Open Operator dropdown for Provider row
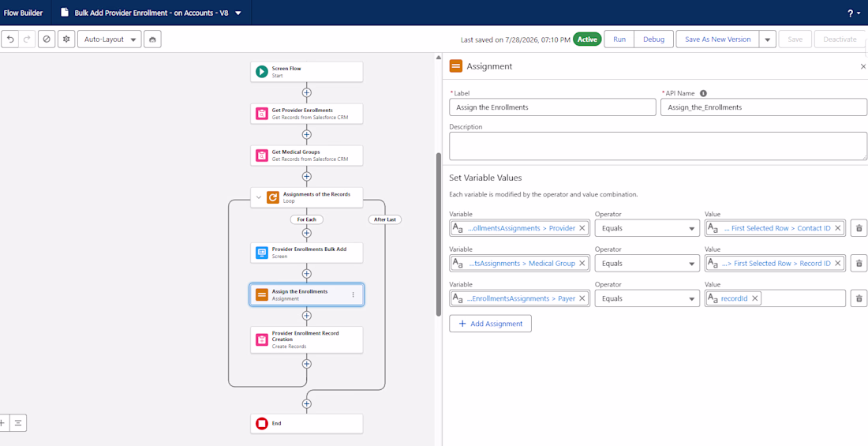The width and height of the screenshot is (868, 446). pyautogui.click(x=647, y=227)
